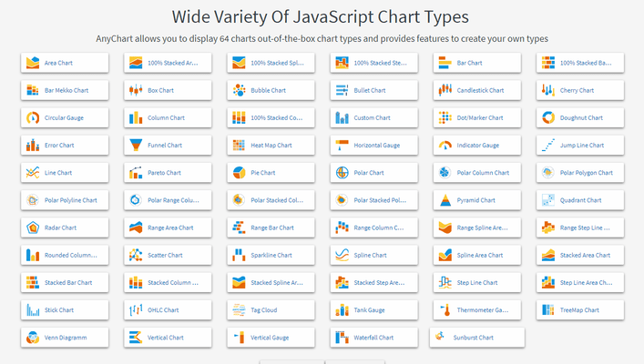Select the Venn Diagram icon
The image size is (644, 364).
point(33,338)
